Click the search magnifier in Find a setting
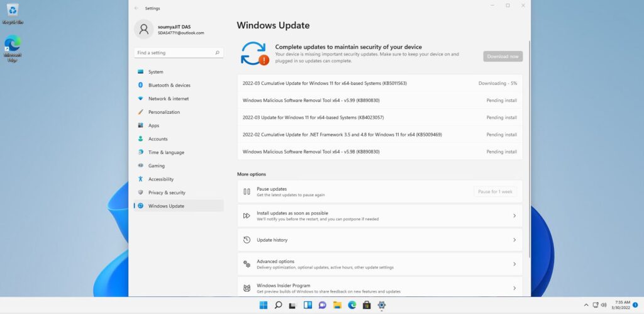This screenshot has height=314, width=644. pos(217,53)
